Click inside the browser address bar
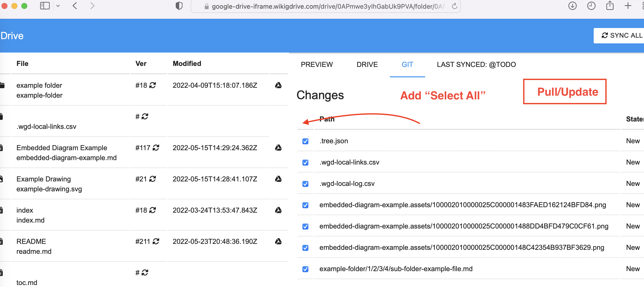The width and height of the screenshot is (644, 287). click(x=325, y=6)
